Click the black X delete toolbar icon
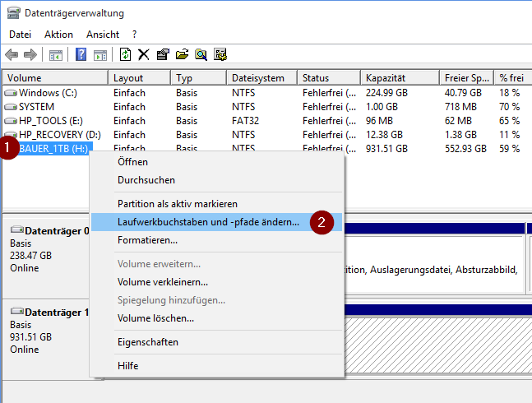The width and height of the screenshot is (532, 403). [144, 54]
